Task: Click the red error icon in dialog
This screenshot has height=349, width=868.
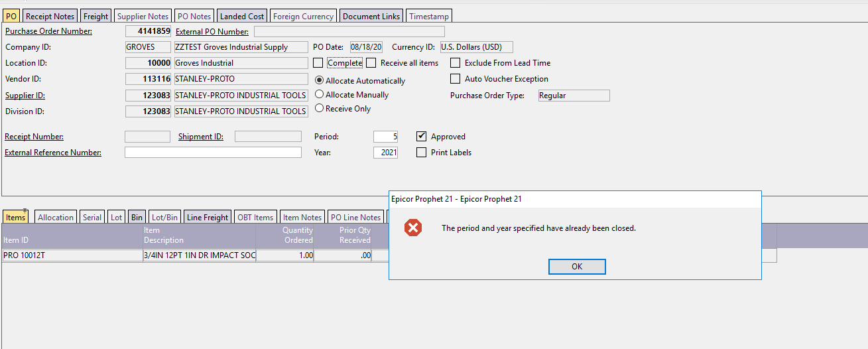Action: coord(413,228)
